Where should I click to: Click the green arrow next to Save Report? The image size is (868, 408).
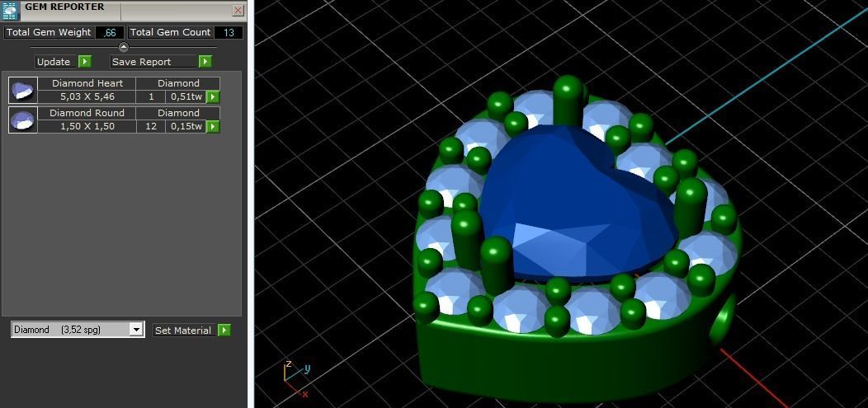[205, 61]
